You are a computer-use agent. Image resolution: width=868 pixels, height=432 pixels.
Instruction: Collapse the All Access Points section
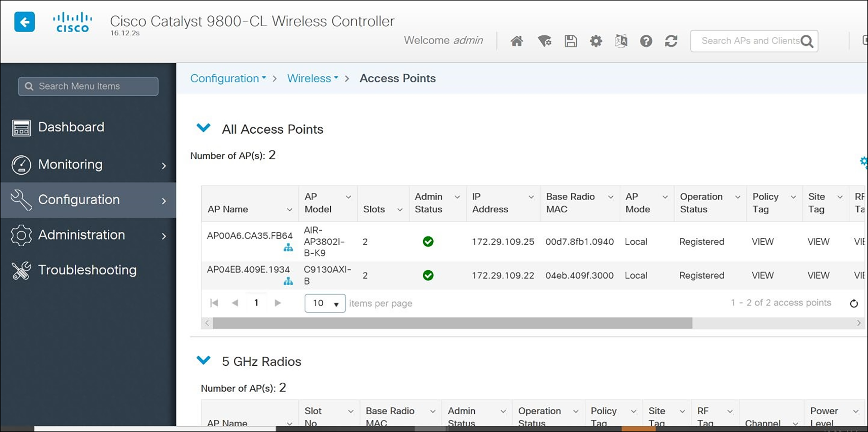(x=203, y=128)
